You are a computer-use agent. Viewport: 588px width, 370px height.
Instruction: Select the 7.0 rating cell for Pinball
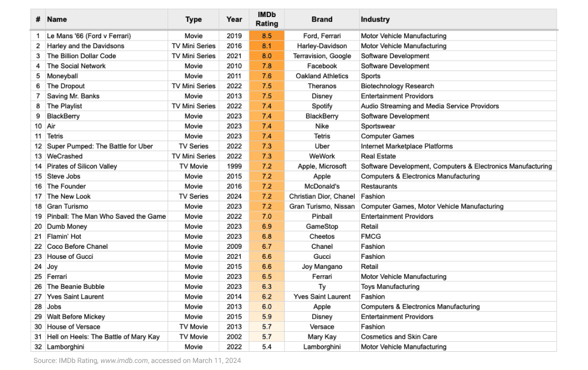pyautogui.click(x=266, y=216)
